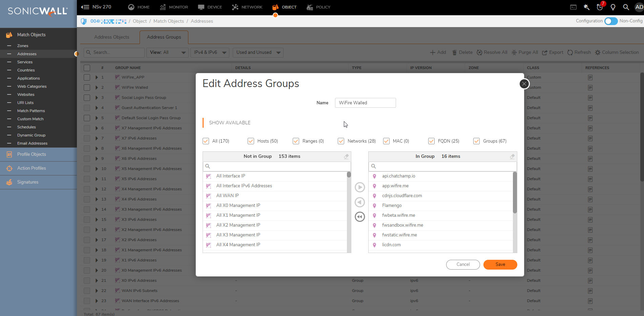
Task: Uncheck the All (170) checkbox
Action: [x=206, y=141]
